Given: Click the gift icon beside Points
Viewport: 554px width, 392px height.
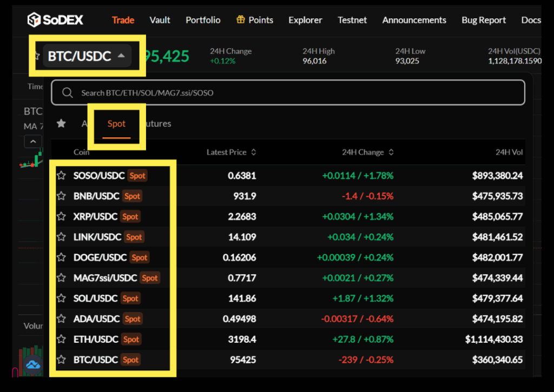Looking at the screenshot, I should [241, 20].
